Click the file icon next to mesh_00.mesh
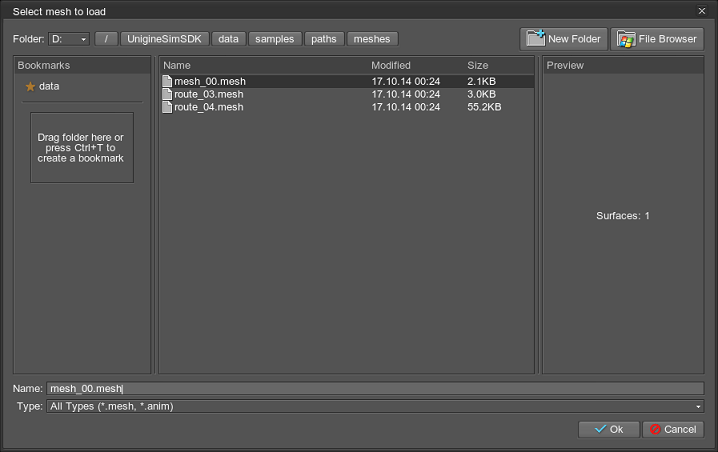Screen dimensions: 718x452 167,81
